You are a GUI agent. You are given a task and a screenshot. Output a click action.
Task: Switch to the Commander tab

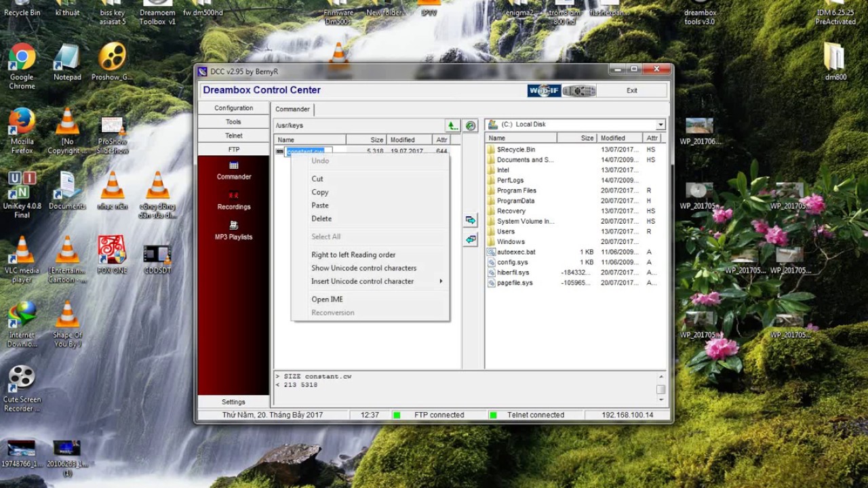292,109
